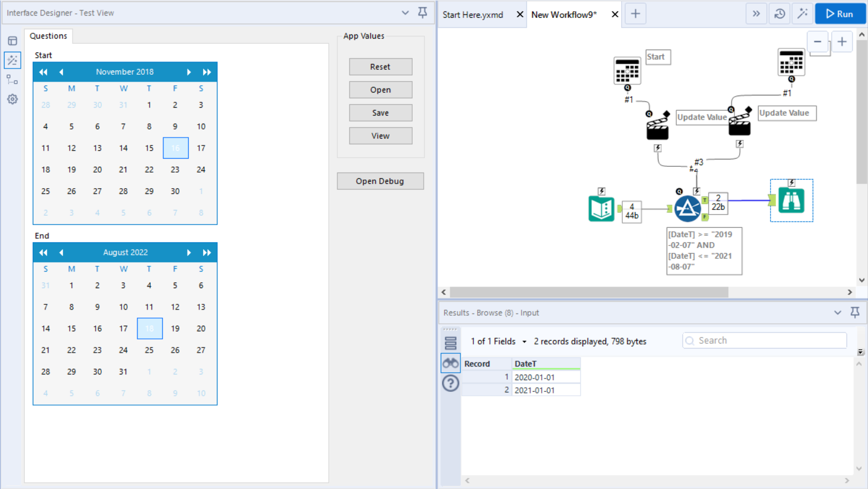Click the binoculars icon in the Results pane

click(x=450, y=362)
